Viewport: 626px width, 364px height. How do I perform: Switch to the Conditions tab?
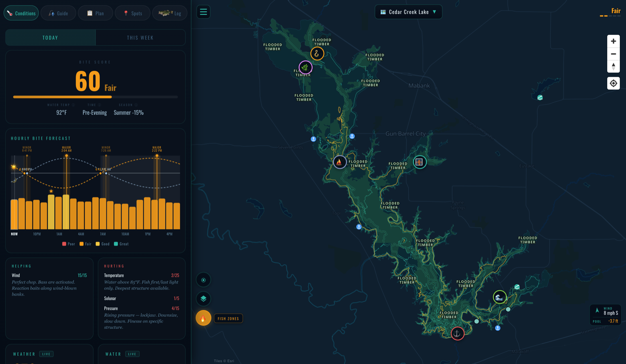(21, 13)
